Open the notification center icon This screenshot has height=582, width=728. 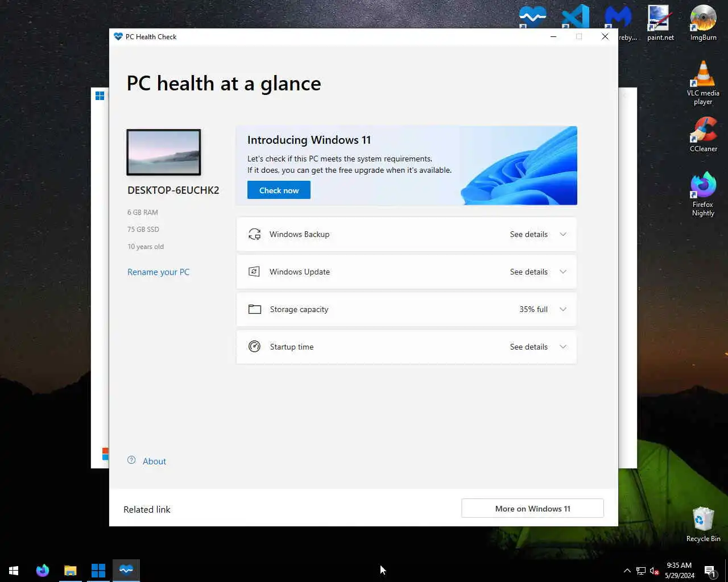(710, 571)
